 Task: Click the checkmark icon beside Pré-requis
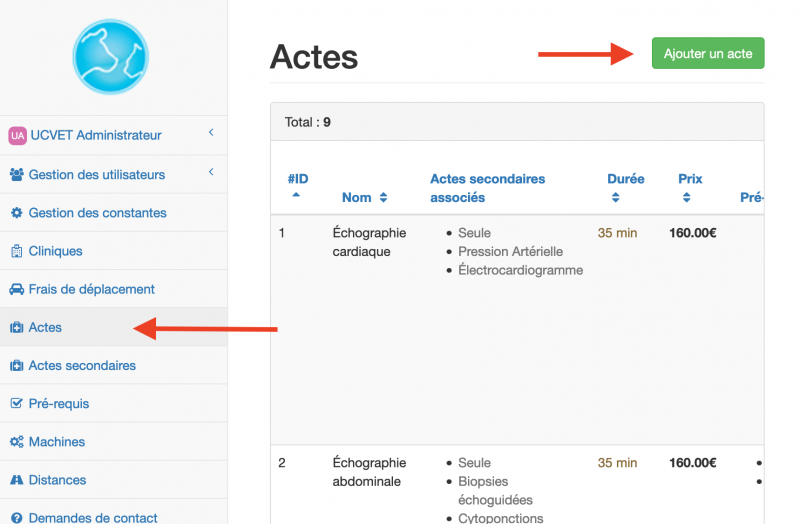(17, 404)
